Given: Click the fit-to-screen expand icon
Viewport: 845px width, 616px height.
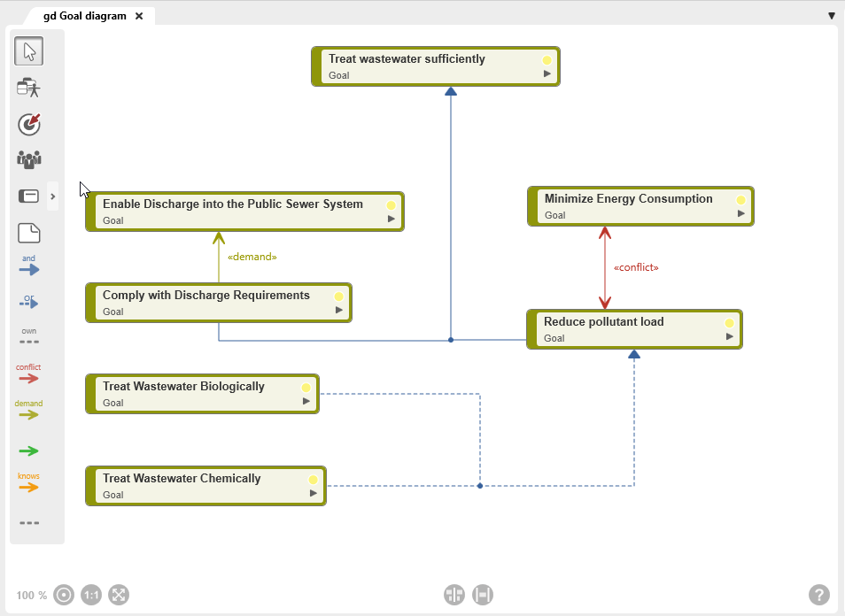Looking at the screenshot, I should tap(119, 595).
